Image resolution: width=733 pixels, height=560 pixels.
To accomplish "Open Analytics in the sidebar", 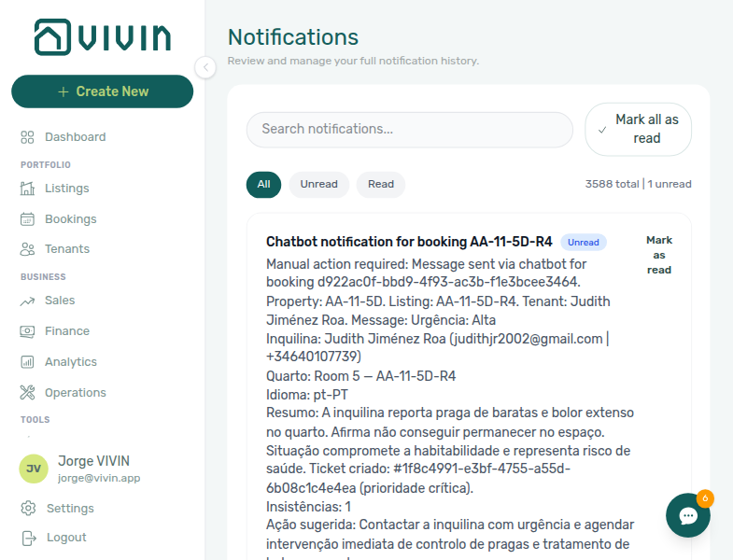I will 71,362.
